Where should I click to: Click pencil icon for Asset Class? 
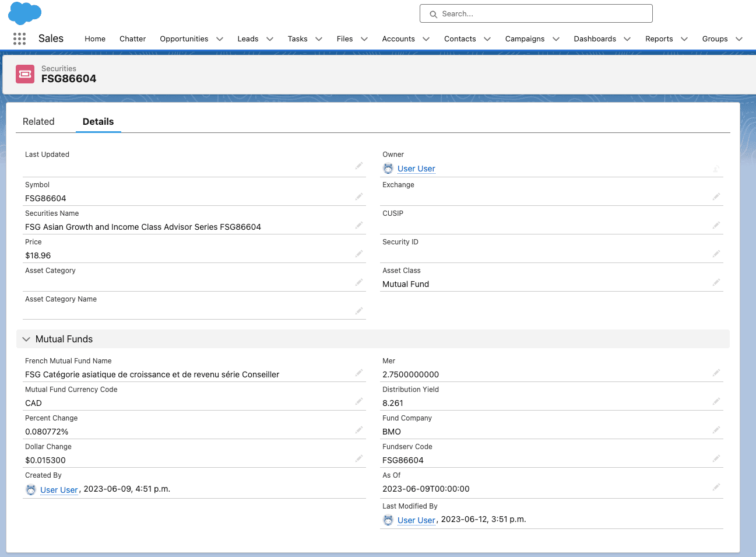pyautogui.click(x=716, y=282)
